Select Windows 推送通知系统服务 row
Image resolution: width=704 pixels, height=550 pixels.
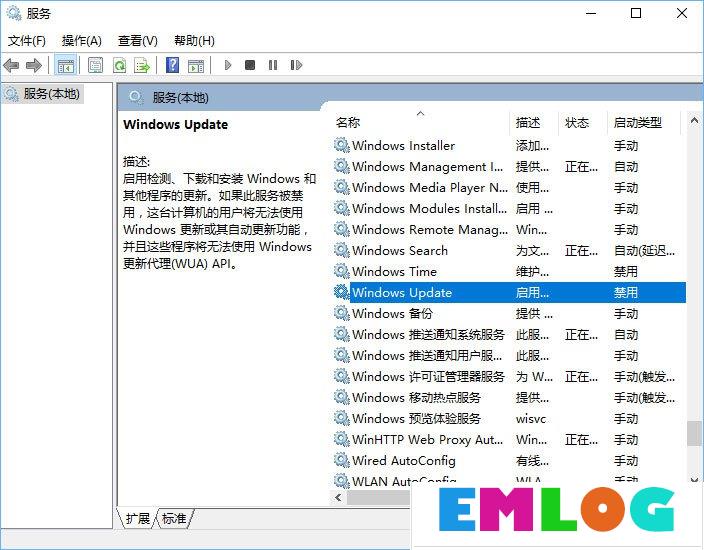click(x=509, y=334)
